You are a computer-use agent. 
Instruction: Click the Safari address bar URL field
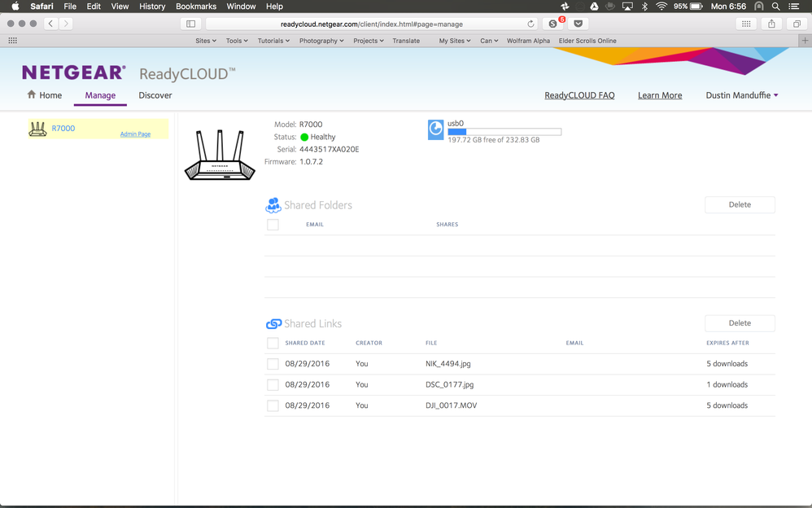point(370,24)
